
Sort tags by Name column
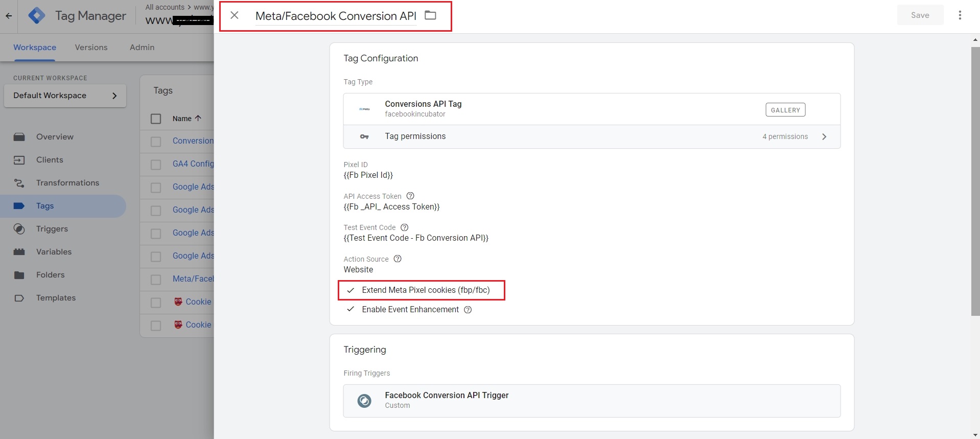point(186,119)
